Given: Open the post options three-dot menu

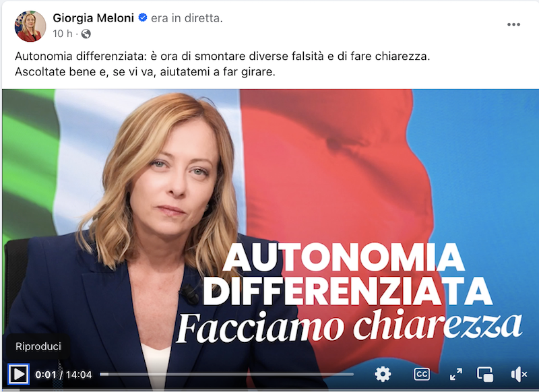Looking at the screenshot, I should tap(513, 24).
